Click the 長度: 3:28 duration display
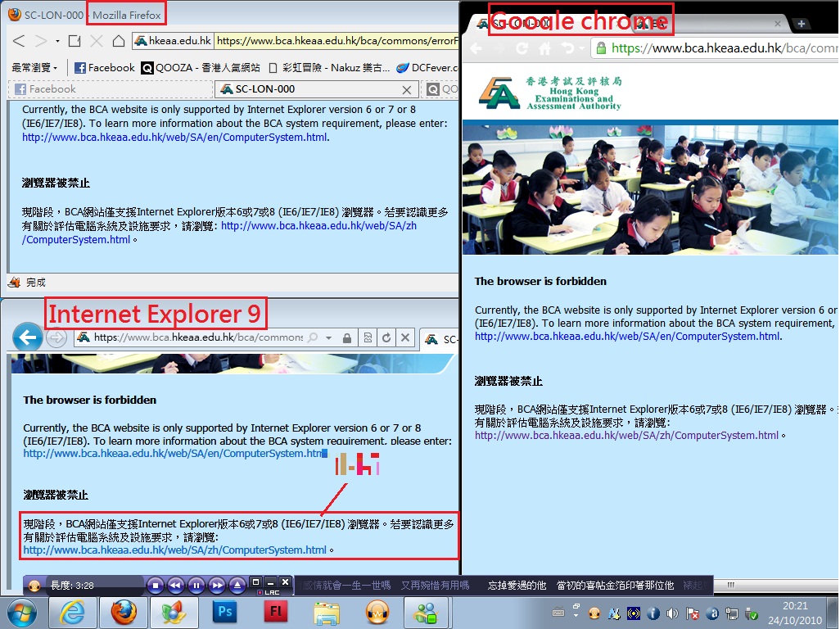 click(x=72, y=586)
